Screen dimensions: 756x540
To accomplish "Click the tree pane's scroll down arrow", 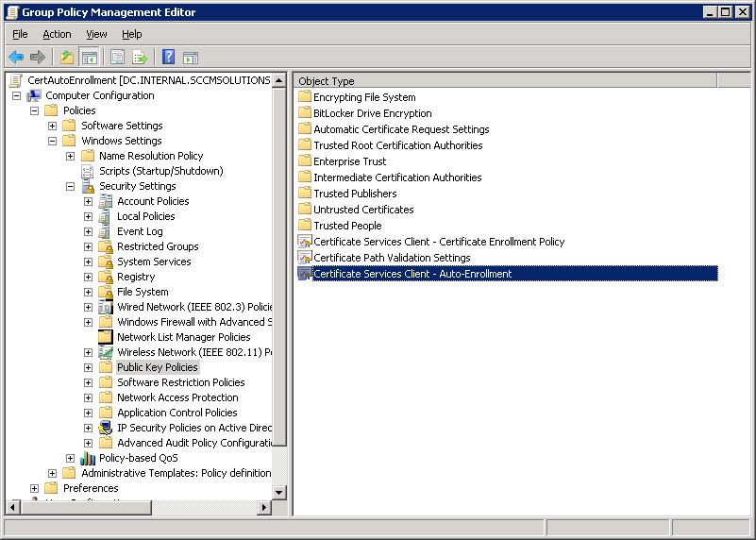I will (279, 492).
